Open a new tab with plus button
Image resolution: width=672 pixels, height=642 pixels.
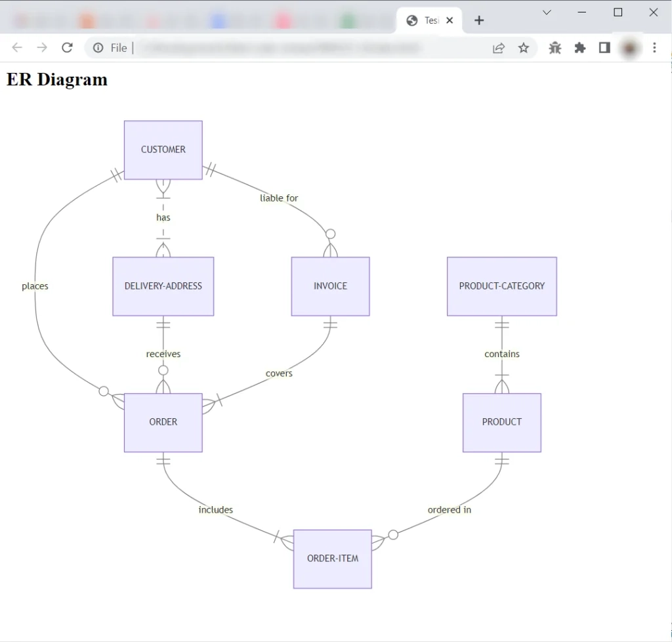[x=479, y=20]
